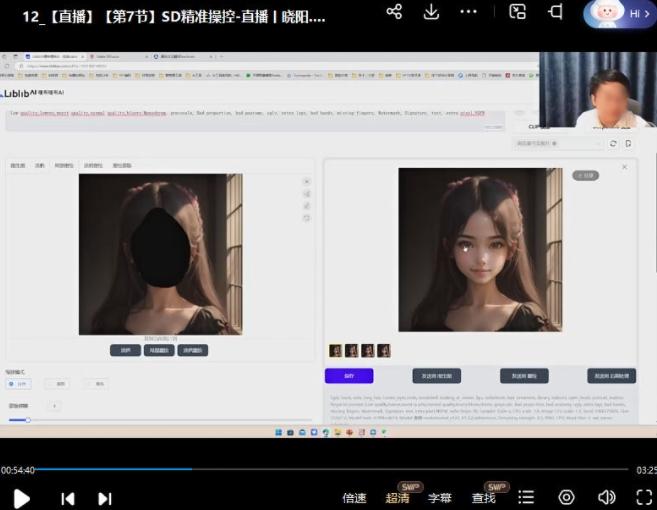Viewport: 657px width, 510px height.
Task: Open the three-dot more options menu
Action: pyautogui.click(x=468, y=12)
